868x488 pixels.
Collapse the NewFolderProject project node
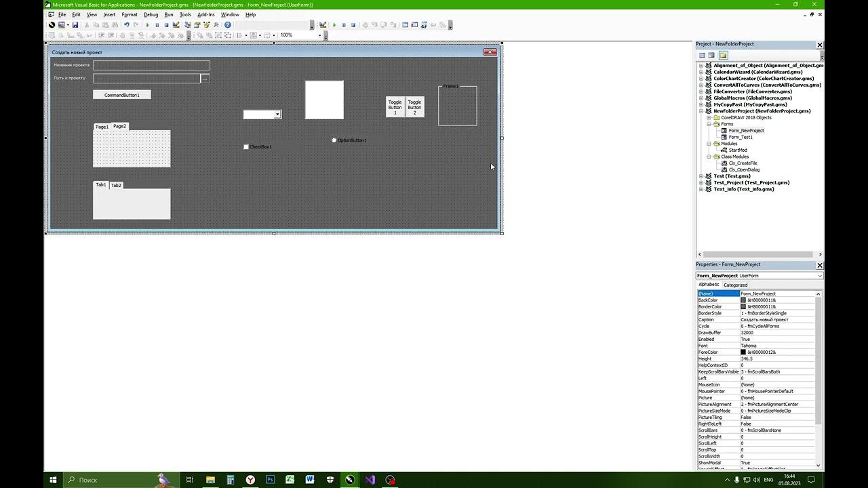click(701, 111)
